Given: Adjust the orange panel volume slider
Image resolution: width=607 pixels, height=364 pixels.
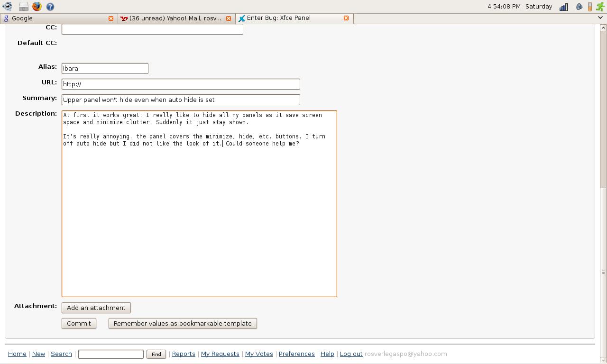Looking at the screenshot, I should click(x=589, y=7).
